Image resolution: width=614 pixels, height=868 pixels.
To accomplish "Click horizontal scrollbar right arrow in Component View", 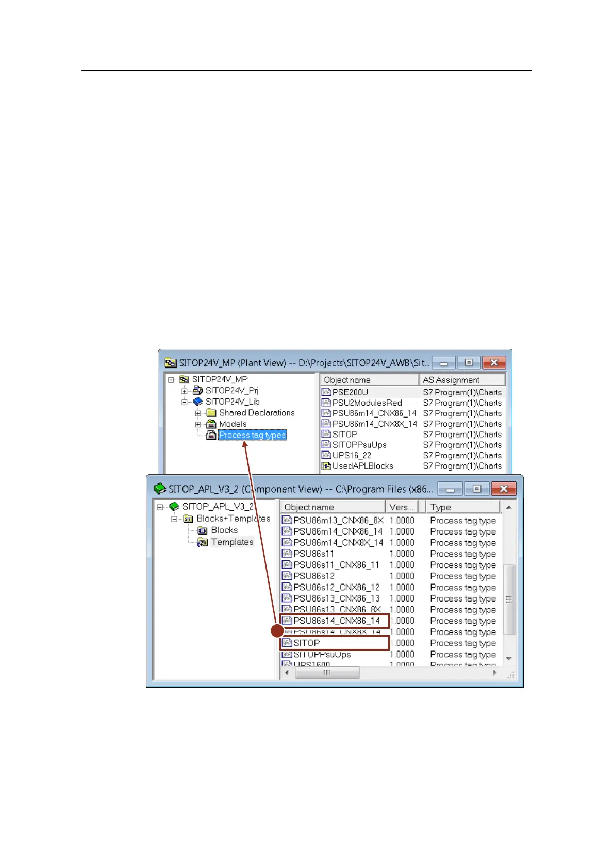I will [x=495, y=673].
